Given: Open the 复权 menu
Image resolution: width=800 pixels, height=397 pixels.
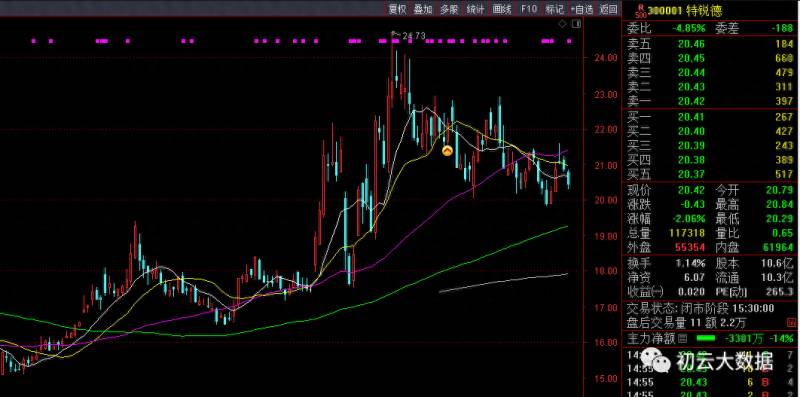Looking at the screenshot, I should point(397,9).
